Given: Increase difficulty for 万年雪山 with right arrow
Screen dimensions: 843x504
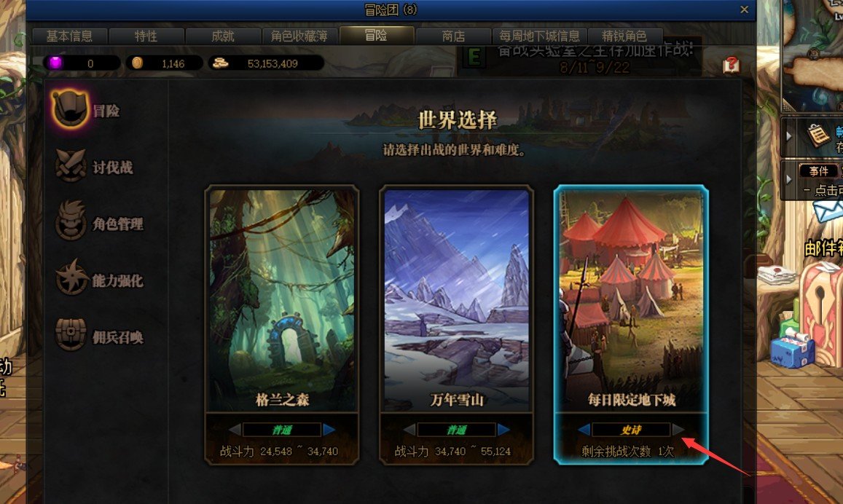Looking at the screenshot, I should point(503,429).
